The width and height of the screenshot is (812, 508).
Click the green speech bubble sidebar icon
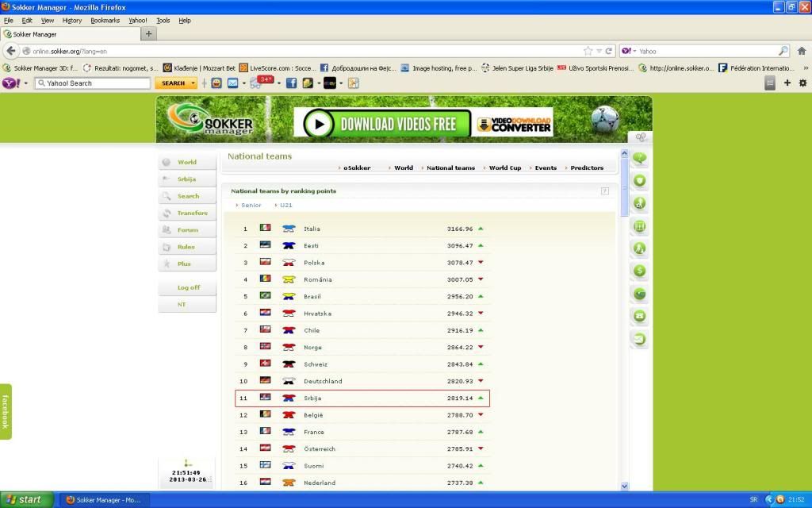pyautogui.click(x=640, y=158)
